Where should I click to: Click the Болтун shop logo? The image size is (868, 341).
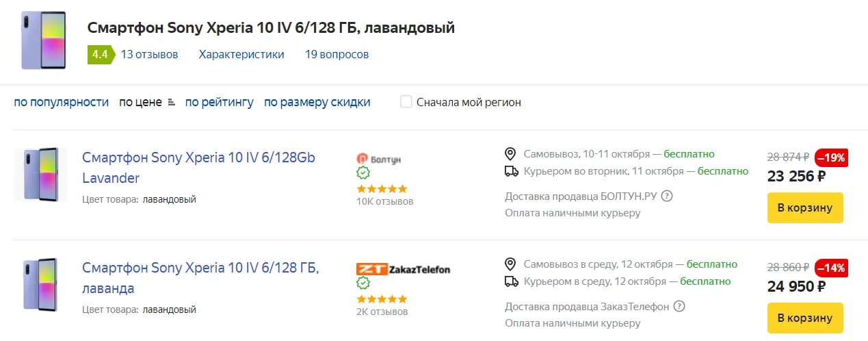(x=379, y=159)
